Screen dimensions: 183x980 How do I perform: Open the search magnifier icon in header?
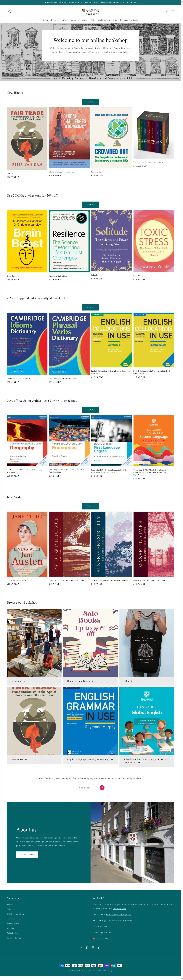[x=9, y=12]
